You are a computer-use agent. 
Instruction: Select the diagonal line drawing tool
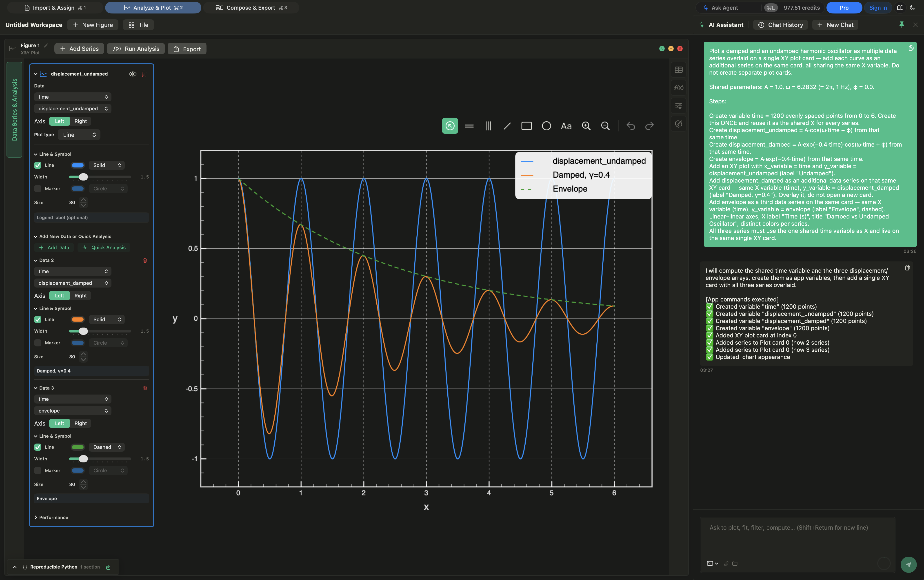507,126
